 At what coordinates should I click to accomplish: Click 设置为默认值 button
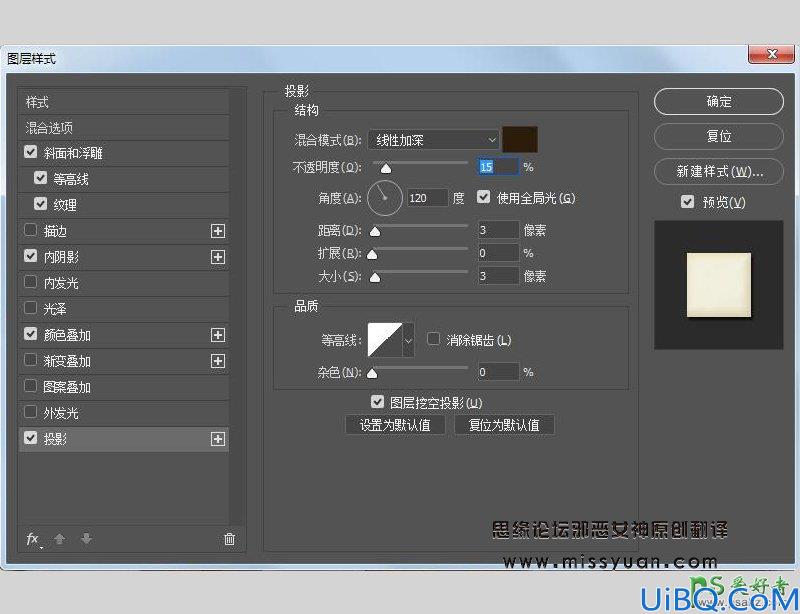[x=395, y=425]
